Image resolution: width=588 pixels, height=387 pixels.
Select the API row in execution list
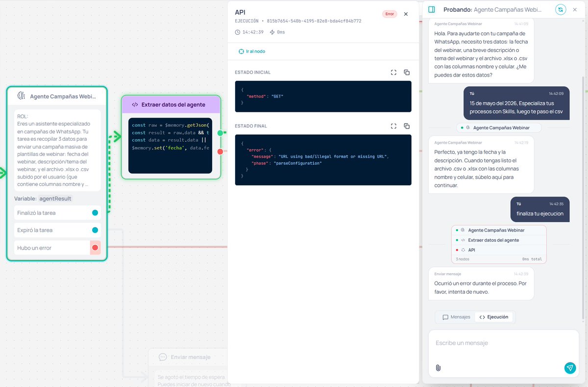pos(498,250)
